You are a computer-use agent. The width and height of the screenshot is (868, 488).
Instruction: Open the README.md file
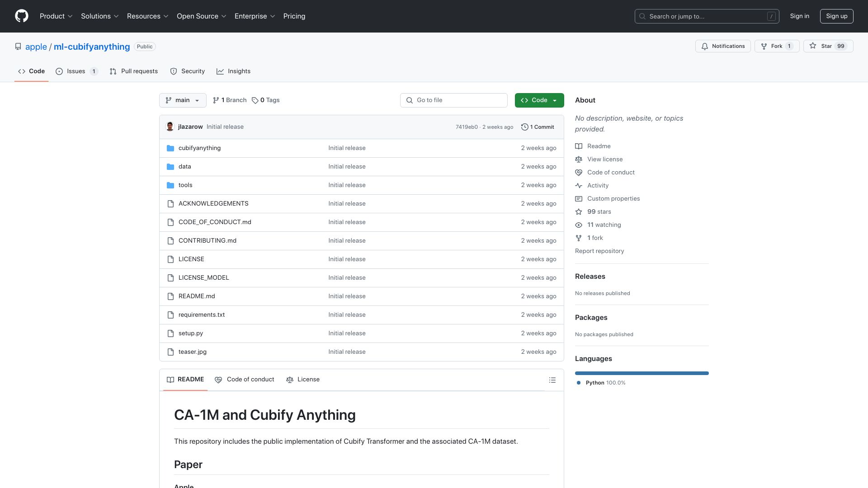(197, 296)
